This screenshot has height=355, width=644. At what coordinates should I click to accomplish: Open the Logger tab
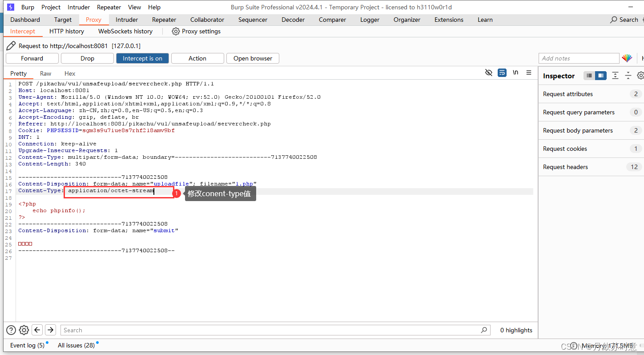point(370,20)
